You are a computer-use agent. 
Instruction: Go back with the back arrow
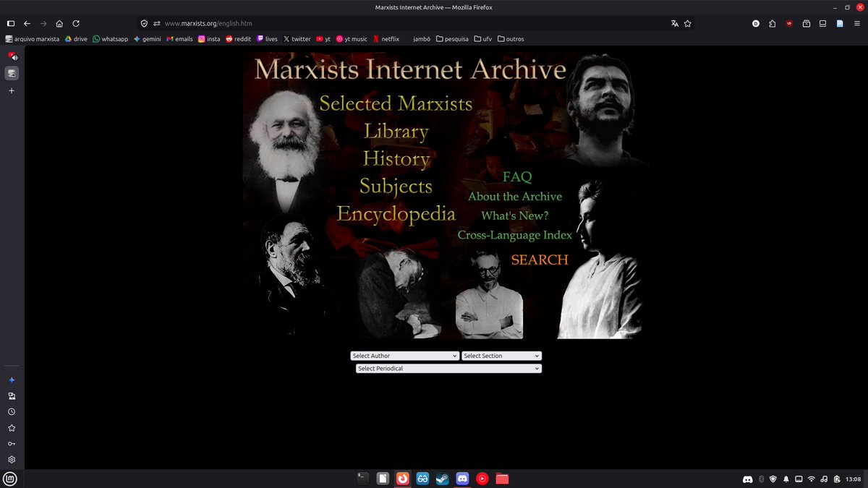[x=27, y=23]
